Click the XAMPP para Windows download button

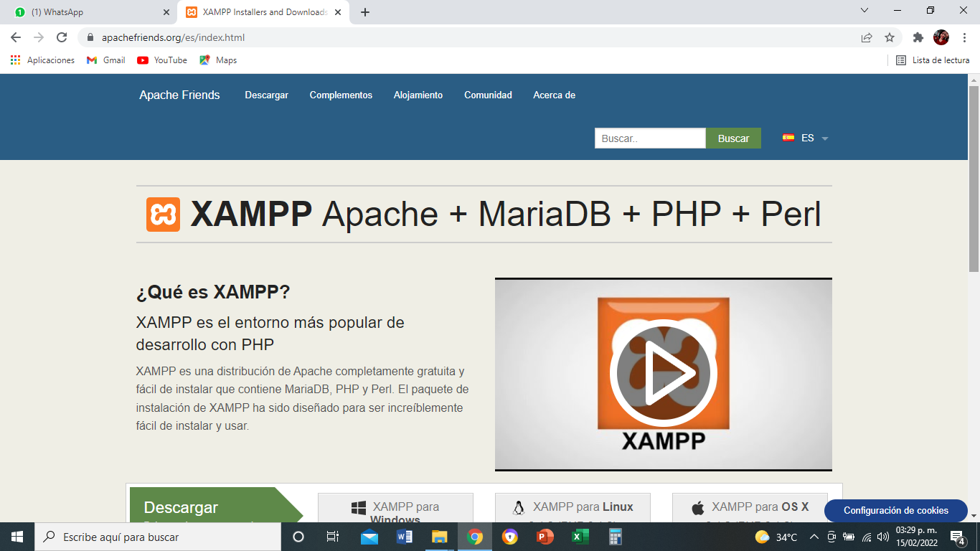(395, 507)
